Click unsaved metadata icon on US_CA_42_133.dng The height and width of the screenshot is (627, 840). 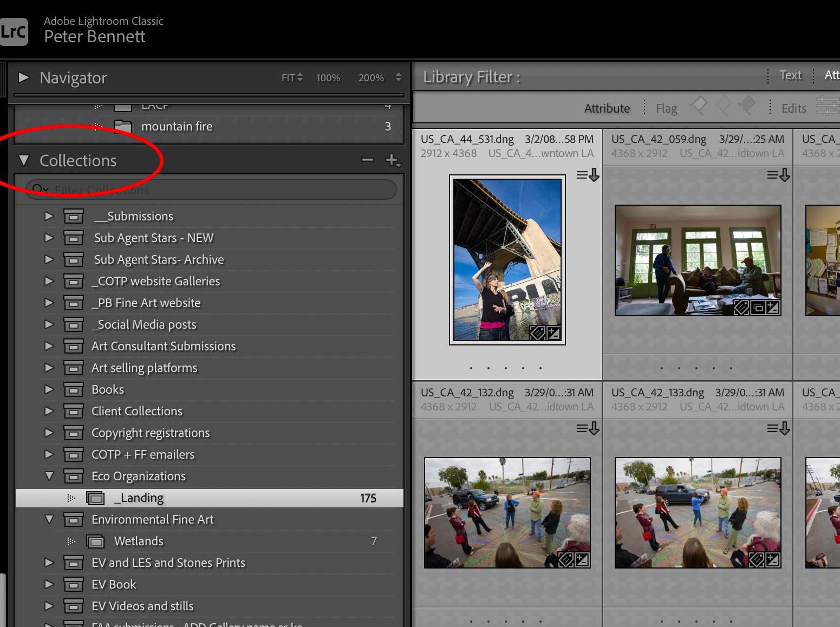point(778,428)
